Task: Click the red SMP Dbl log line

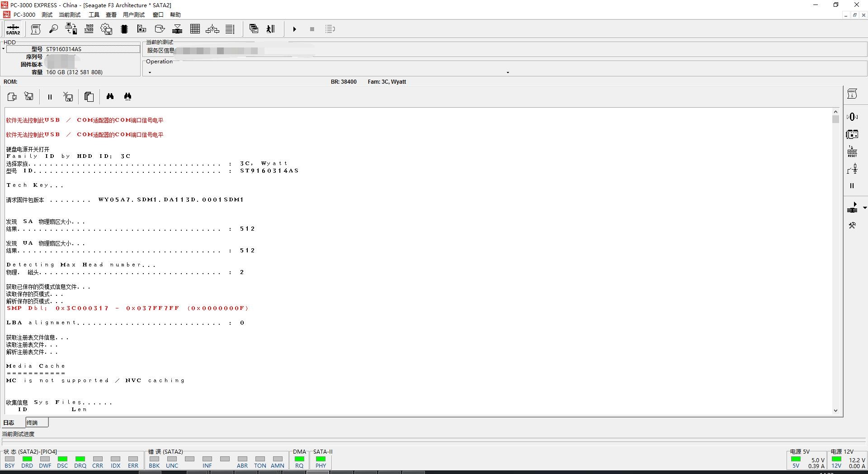Action: pyautogui.click(x=127, y=308)
